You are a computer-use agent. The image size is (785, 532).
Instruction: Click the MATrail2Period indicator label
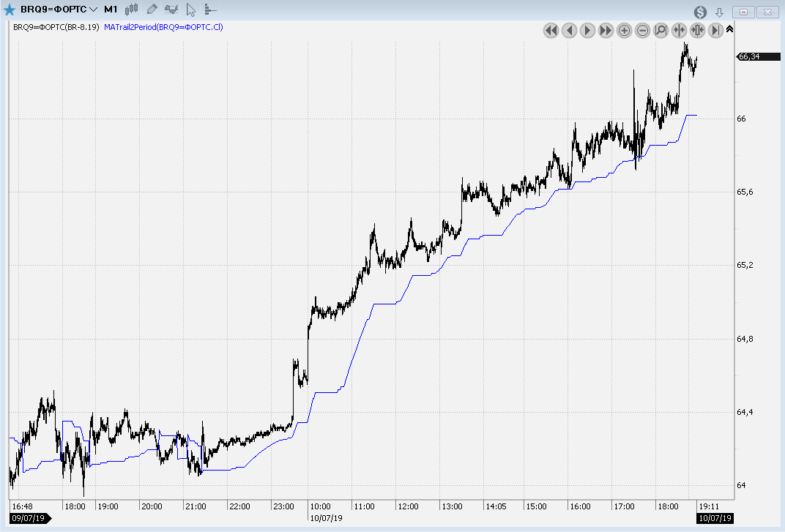click(x=163, y=27)
